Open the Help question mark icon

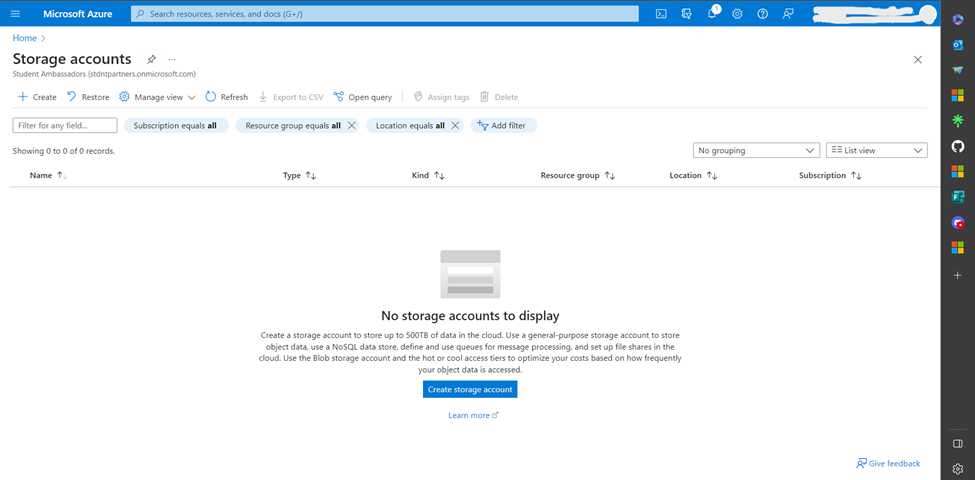click(x=762, y=14)
